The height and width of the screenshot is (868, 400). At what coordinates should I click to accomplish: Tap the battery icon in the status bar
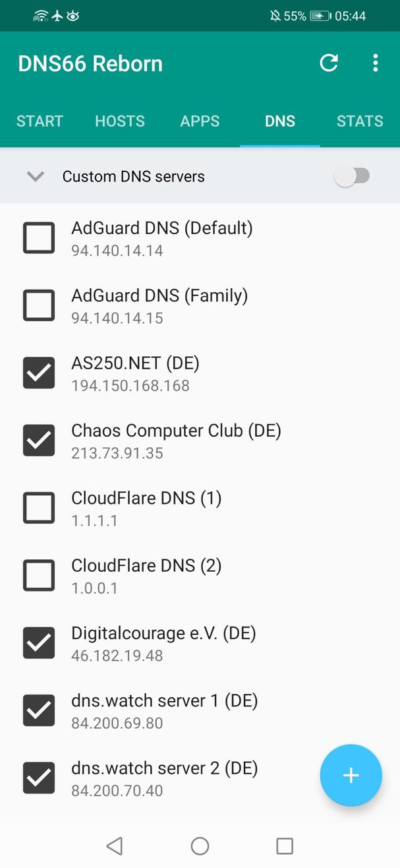point(321,16)
